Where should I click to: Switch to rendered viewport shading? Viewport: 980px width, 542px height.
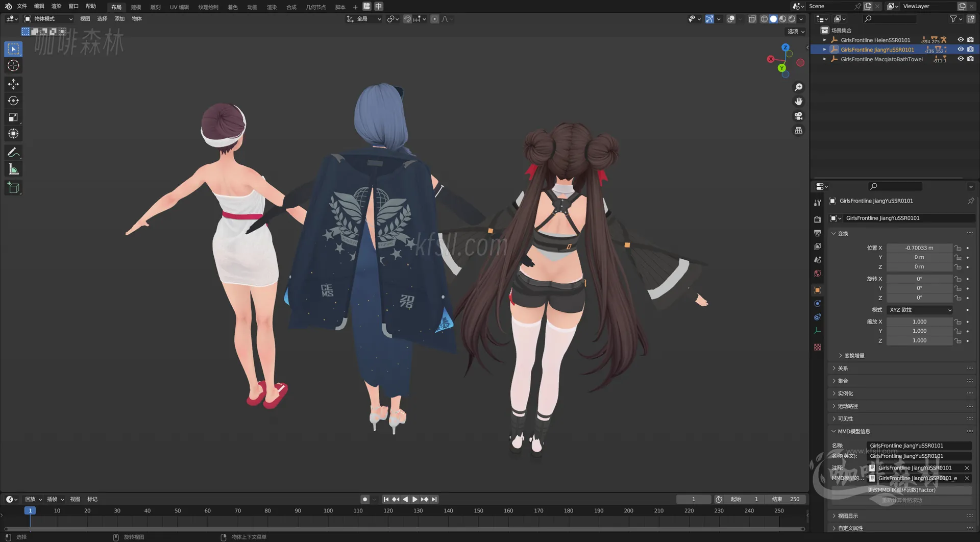click(792, 19)
